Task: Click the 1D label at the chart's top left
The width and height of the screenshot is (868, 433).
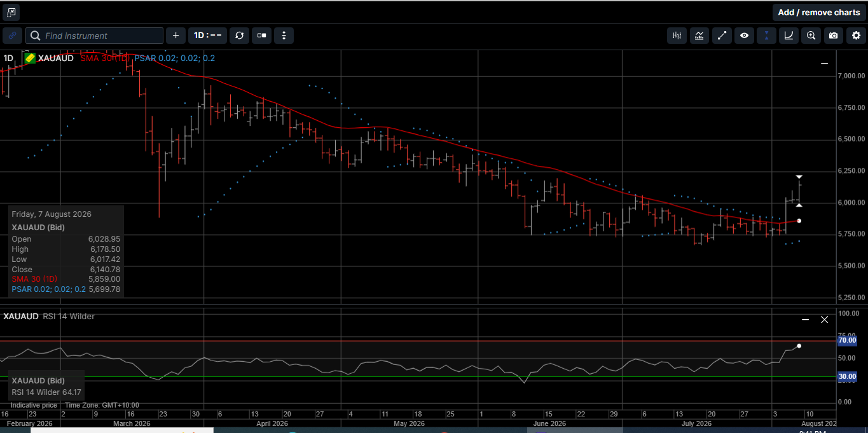Action: pos(8,58)
